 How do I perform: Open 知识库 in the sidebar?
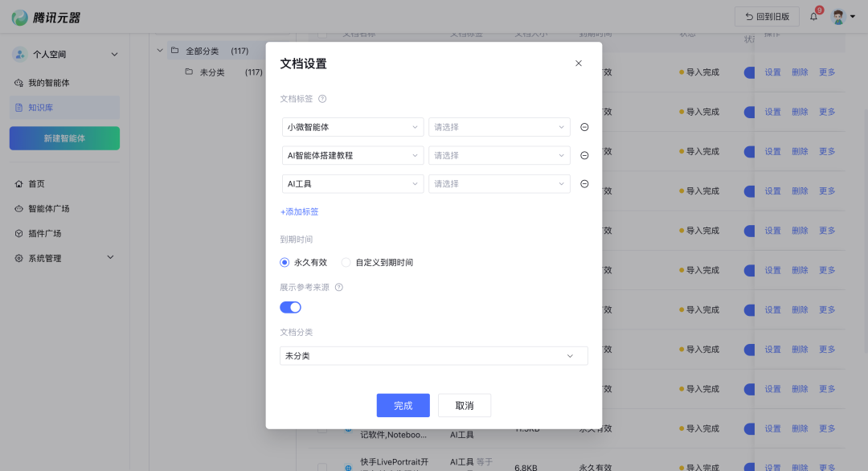tap(65, 108)
